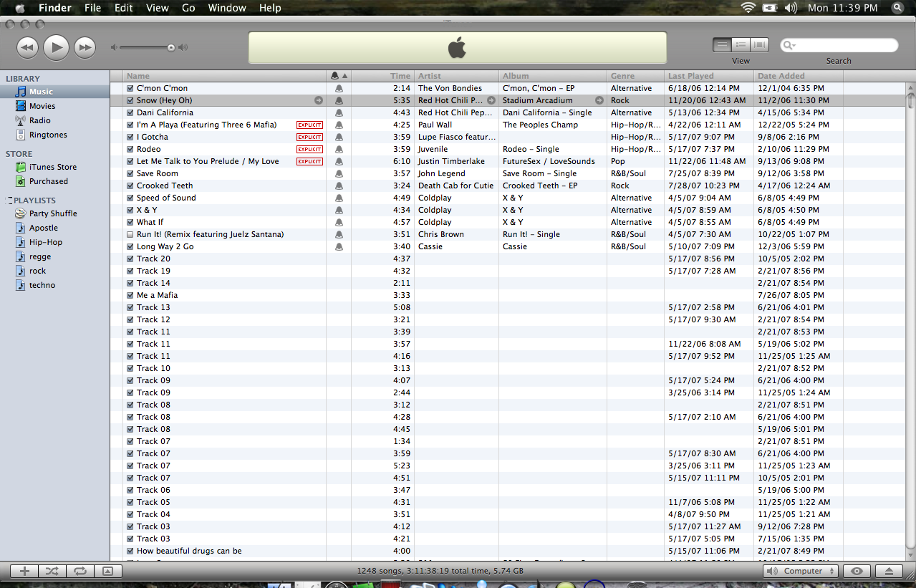Check the Run It! (Remix) checkbox
Screen dimensions: 916x588
(130, 234)
